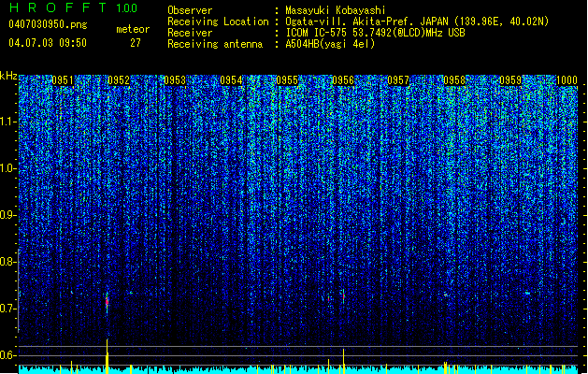Click the 0958 time marker
588x374 pixels.
click(454, 80)
